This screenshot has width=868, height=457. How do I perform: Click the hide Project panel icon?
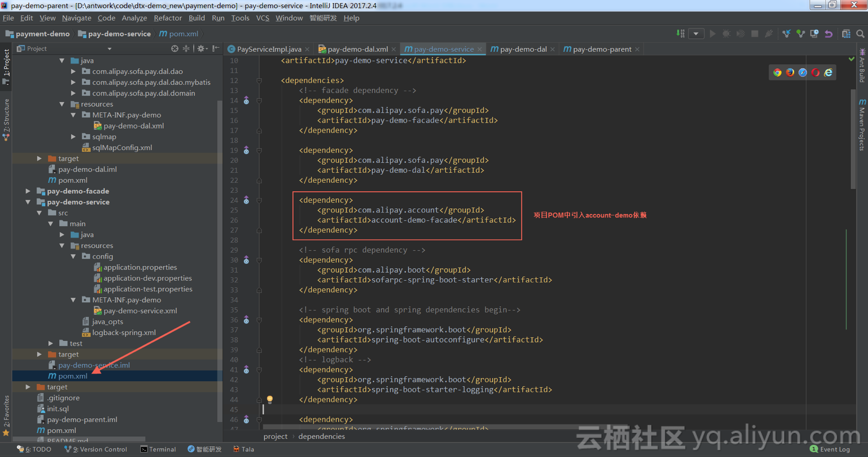coord(216,48)
